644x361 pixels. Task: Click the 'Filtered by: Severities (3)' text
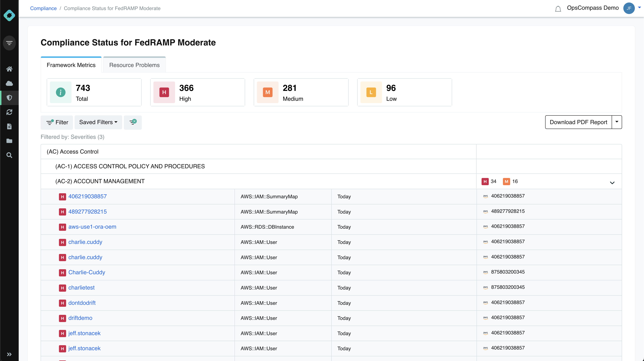pos(72,137)
